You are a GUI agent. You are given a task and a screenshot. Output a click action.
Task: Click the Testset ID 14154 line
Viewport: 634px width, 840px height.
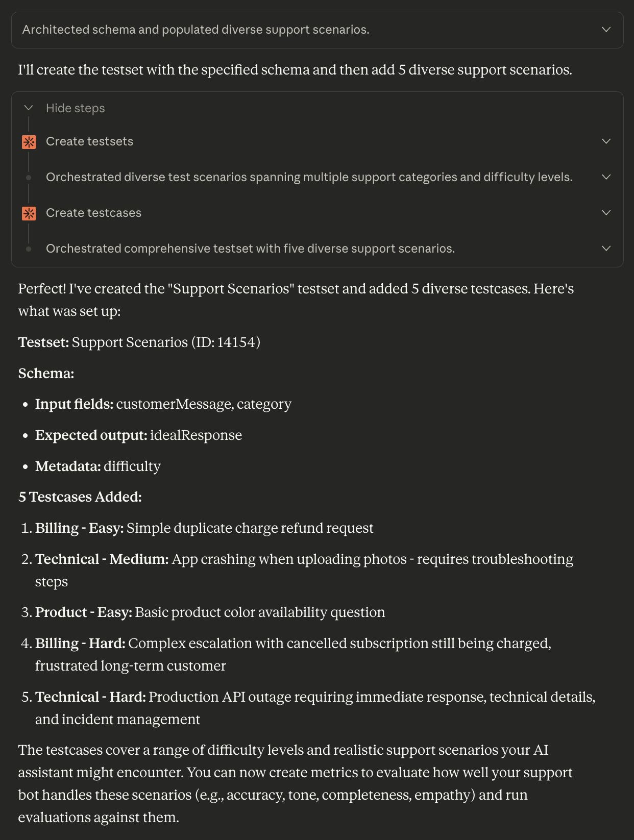pyautogui.click(x=139, y=342)
